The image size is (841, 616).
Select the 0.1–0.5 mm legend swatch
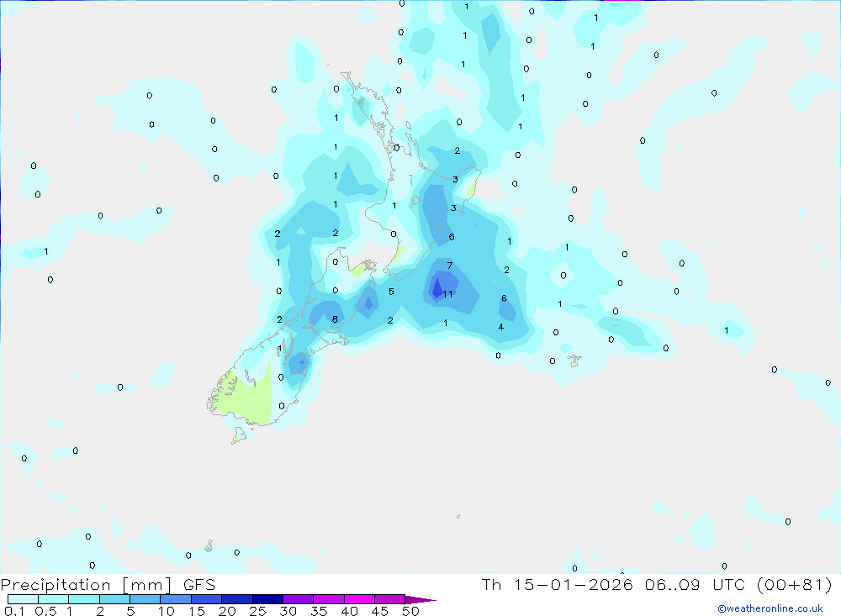click(x=23, y=599)
